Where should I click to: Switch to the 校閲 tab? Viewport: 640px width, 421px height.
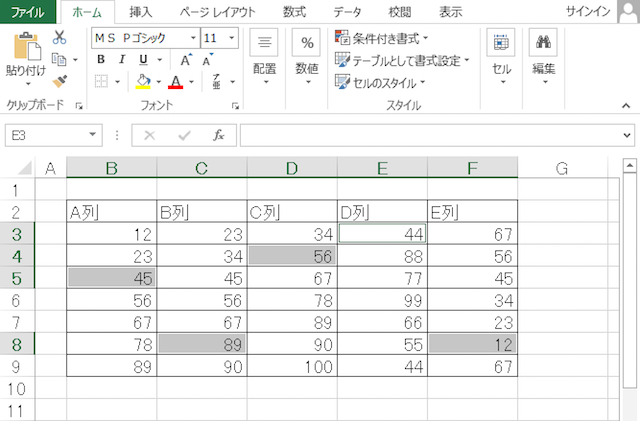400,12
